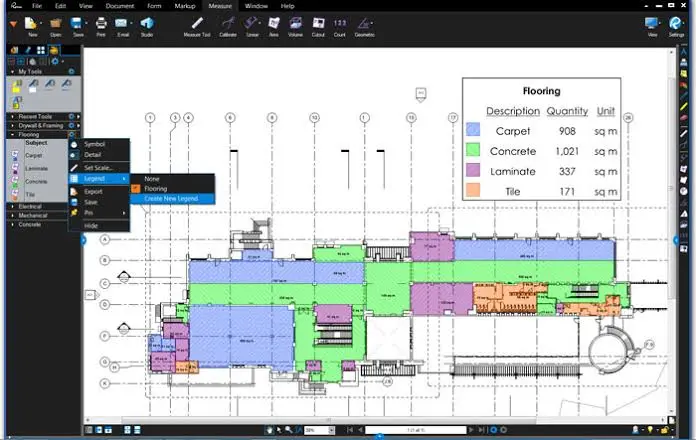Click the Carpet blue legend swatch
Screen dimensions: 696x440
point(473,129)
